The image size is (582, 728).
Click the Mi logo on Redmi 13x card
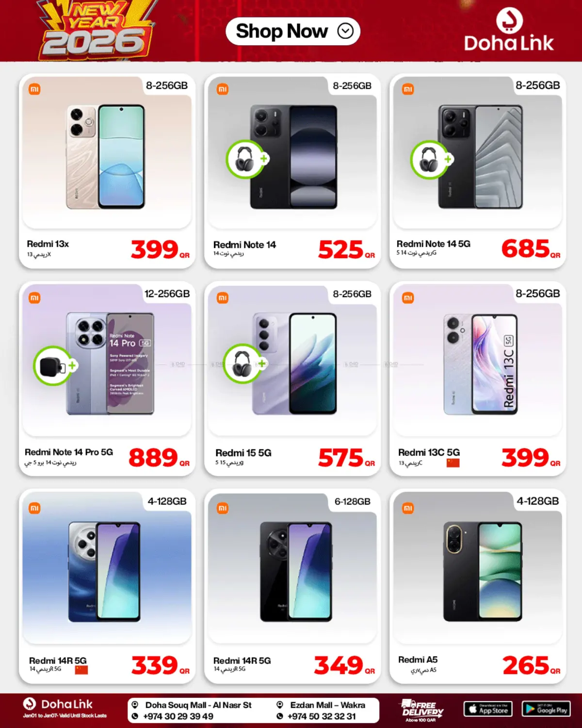(x=34, y=89)
